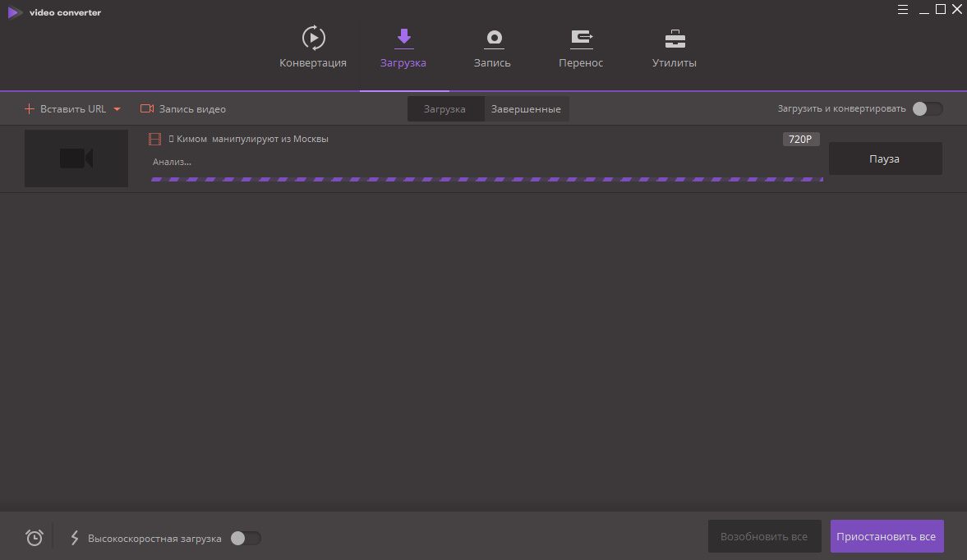Open the Перенос transfer icon
The width and height of the screenshot is (967, 560).
582,39
